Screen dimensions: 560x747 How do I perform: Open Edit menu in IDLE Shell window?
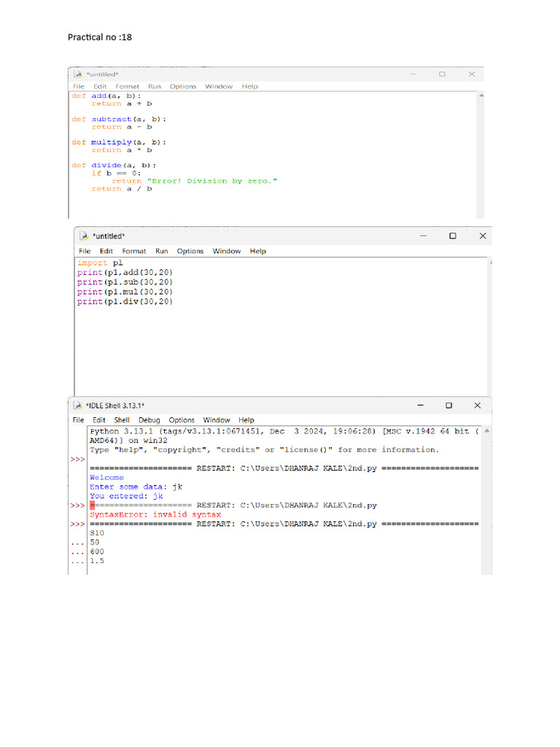[x=99, y=420]
